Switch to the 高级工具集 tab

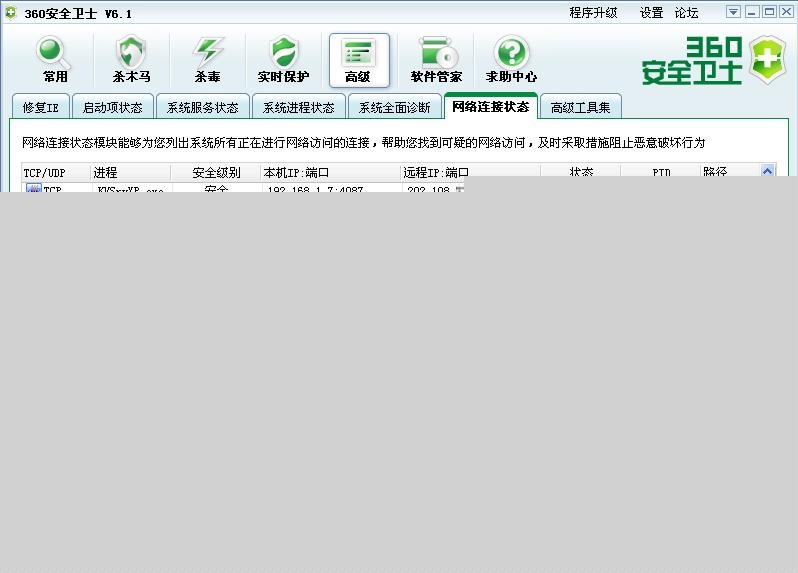580,107
